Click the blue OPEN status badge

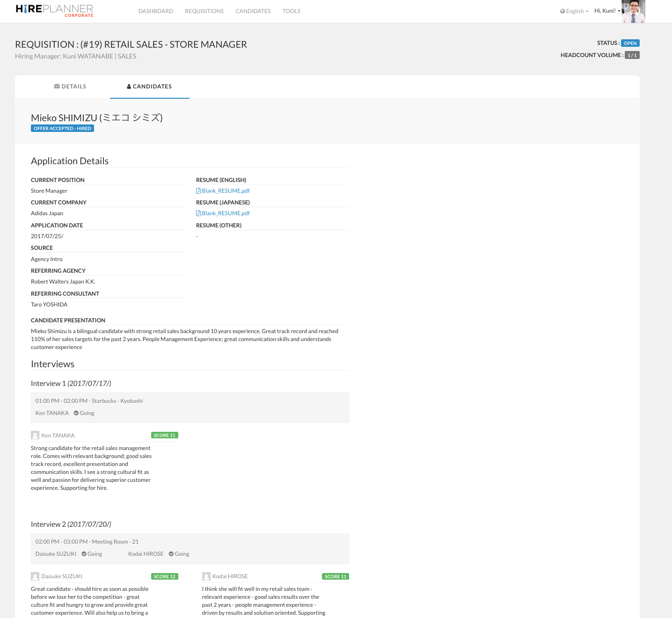[630, 43]
